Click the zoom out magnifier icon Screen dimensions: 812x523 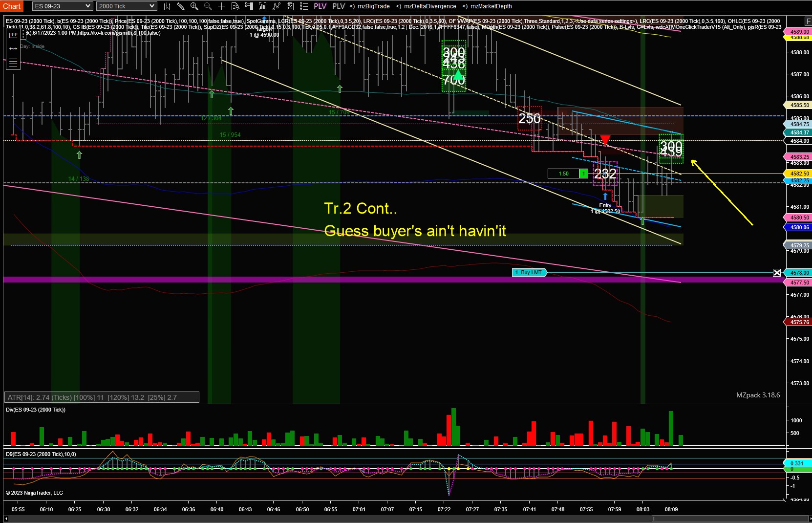(208, 6)
